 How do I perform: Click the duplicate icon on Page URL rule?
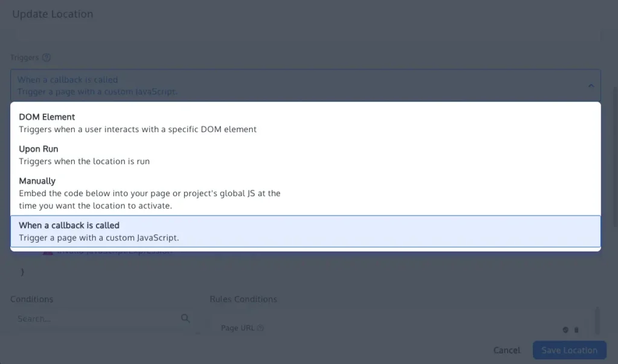point(565,330)
